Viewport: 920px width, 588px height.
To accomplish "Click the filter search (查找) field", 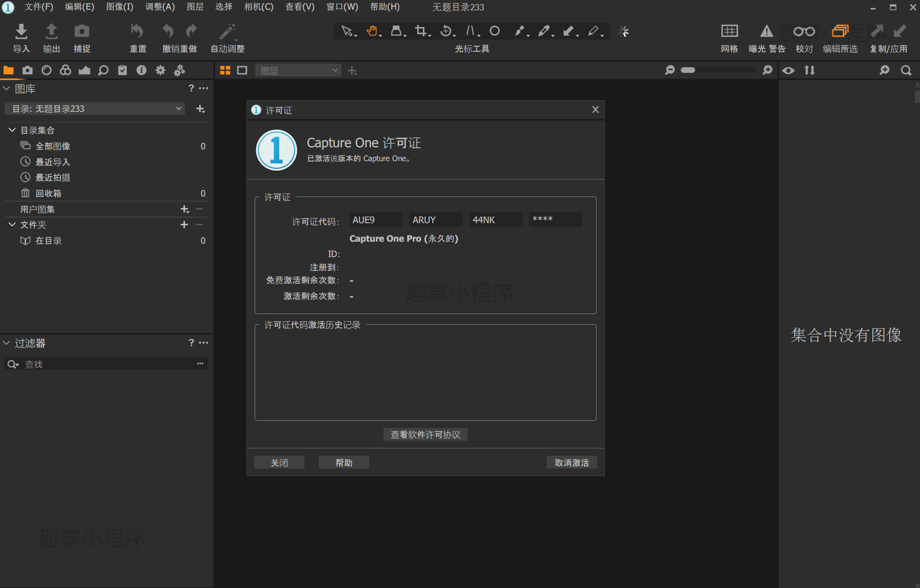I will (x=106, y=364).
